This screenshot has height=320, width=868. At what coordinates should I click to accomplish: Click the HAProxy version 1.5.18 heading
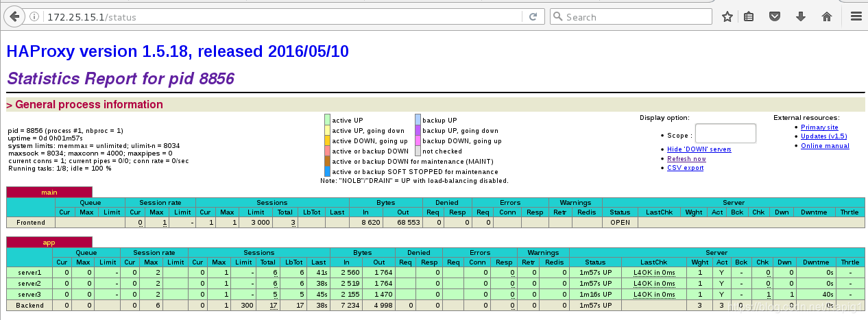click(178, 51)
